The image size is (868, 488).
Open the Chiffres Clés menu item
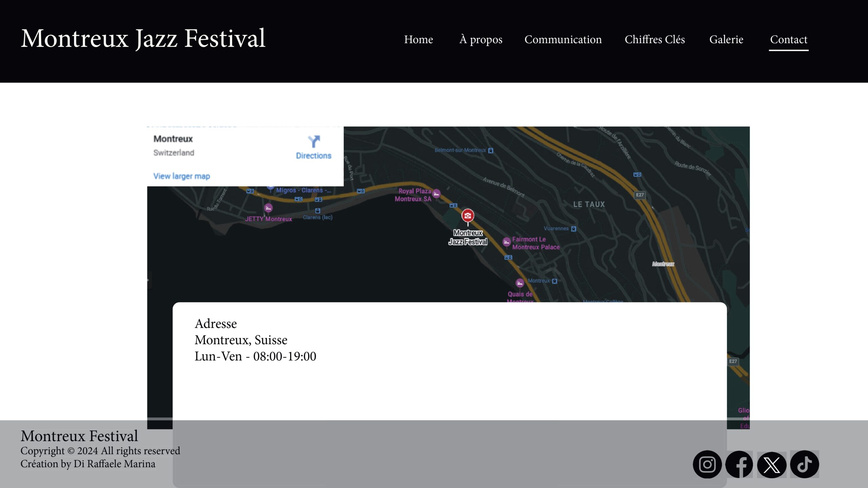(x=654, y=40)
